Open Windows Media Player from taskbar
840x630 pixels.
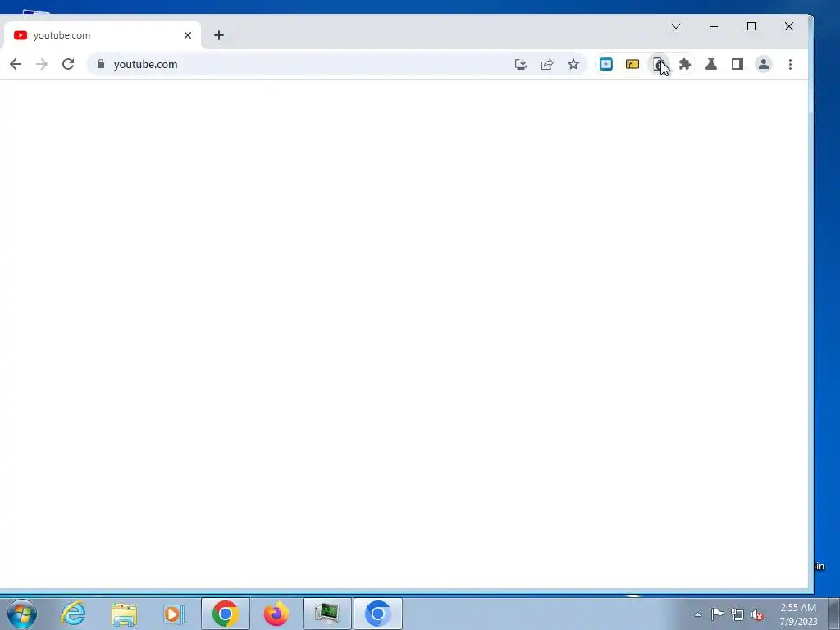click(x=174, y=614)
